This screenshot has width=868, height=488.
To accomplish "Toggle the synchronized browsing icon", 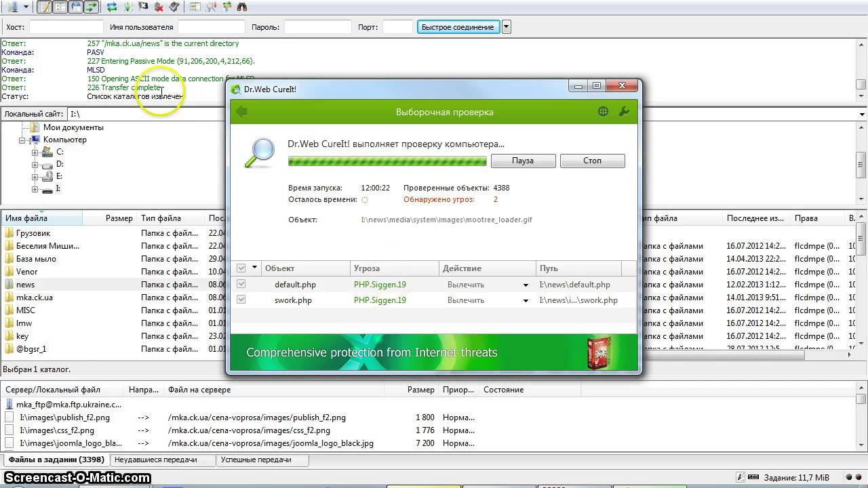I will click(226, 7).
